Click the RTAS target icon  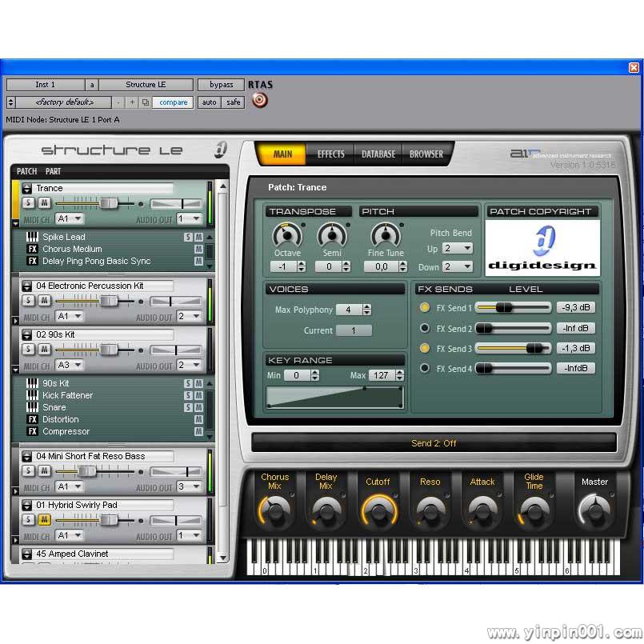259,100
